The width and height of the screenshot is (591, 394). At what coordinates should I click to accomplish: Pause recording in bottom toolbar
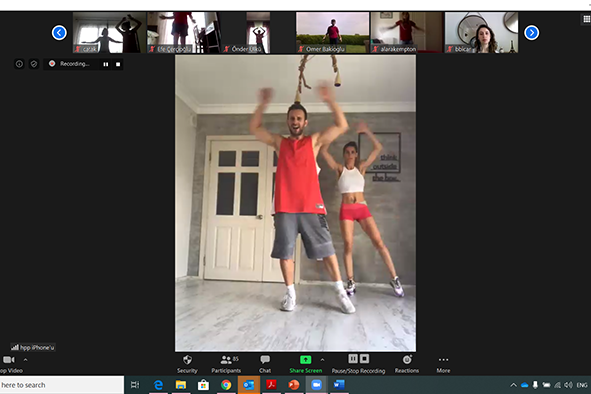(353, 359)
